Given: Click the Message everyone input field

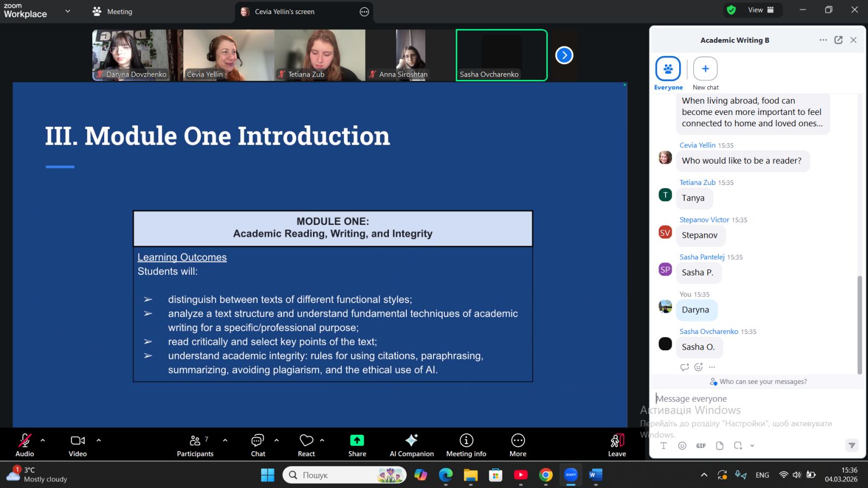Looking at the screenshot, I should [x=749, y=399].
